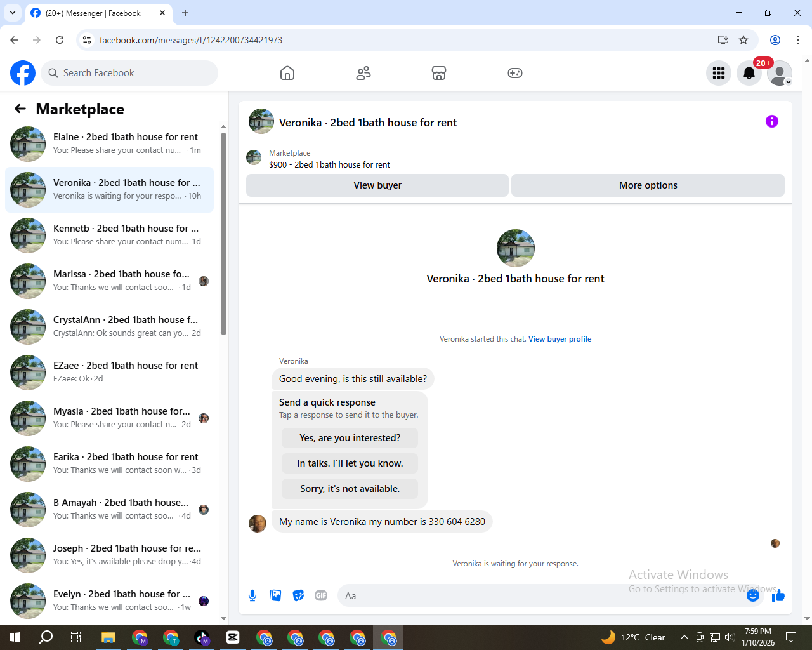
Task: Send quick reply In talks. I'll let you know.
Action: point(350,463)
